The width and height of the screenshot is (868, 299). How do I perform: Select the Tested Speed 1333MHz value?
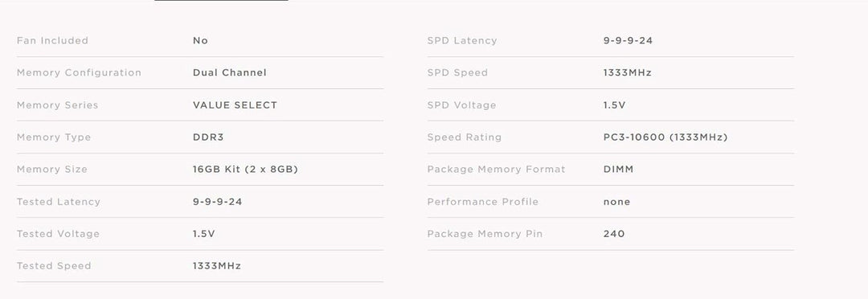(217, 266)
